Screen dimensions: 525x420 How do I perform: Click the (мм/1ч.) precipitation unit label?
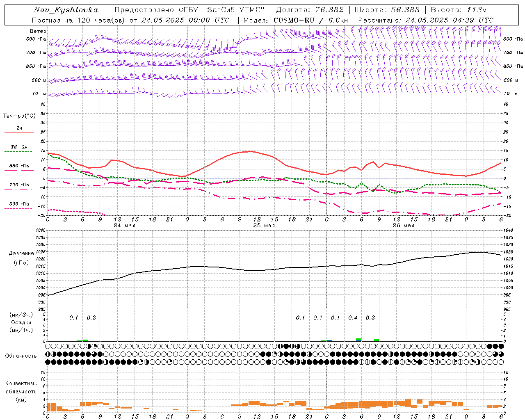click(21, 330)
